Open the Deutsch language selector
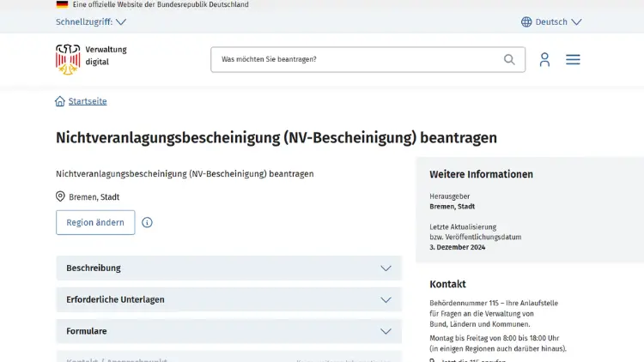This screenshot has width=644, height=362. coord(551,21)
